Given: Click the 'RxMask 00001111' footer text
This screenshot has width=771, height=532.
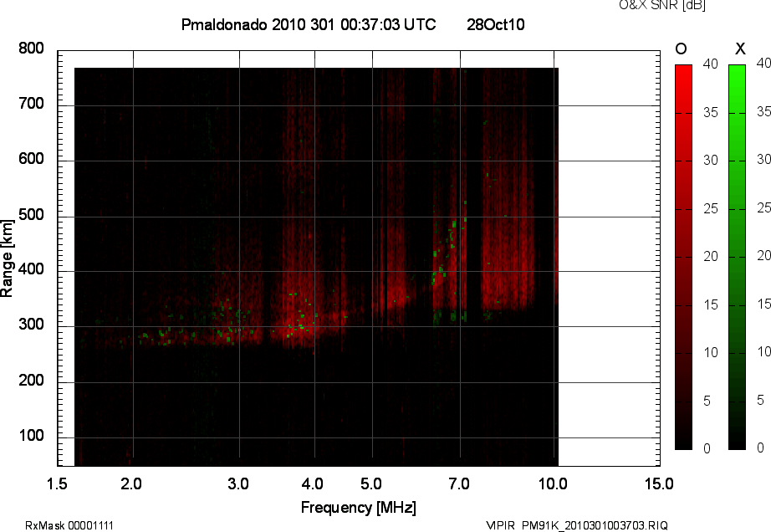Looking at the screenshot, I should pos(69,525).
